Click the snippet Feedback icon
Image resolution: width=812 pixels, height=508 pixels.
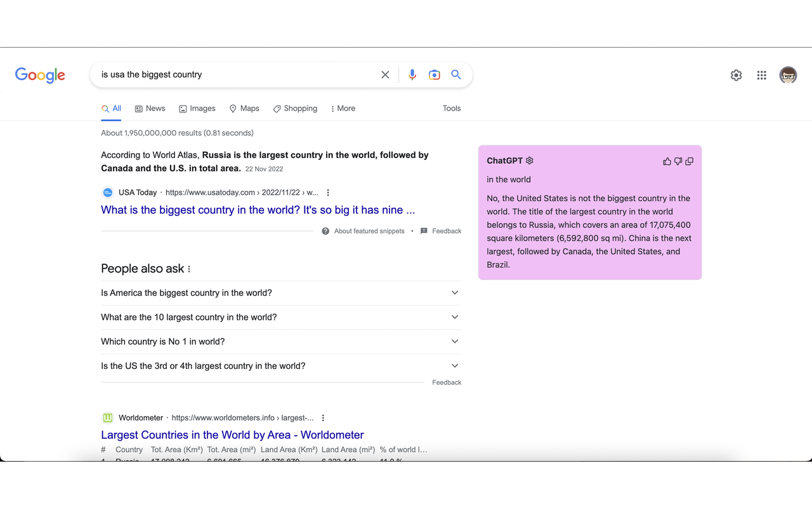pyautogui.click(x=424, y=231)
